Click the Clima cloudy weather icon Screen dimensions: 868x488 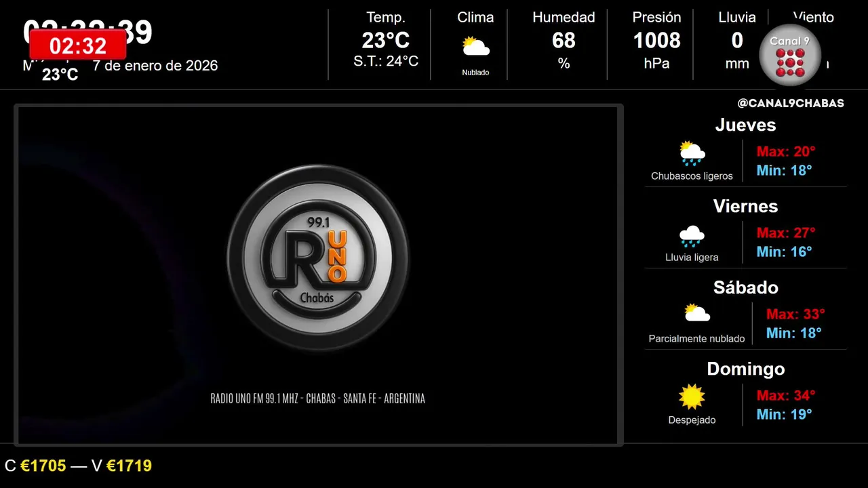pos(475,47)
